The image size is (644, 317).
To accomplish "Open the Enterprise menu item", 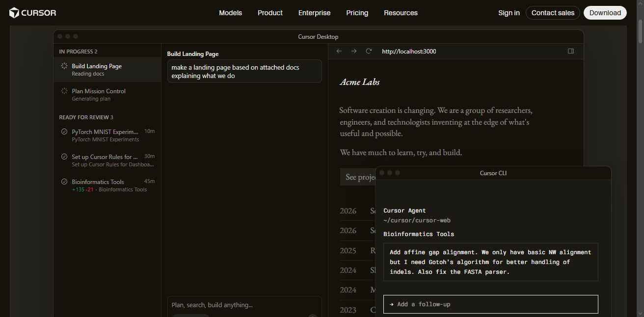I will [x=314, y=13].
